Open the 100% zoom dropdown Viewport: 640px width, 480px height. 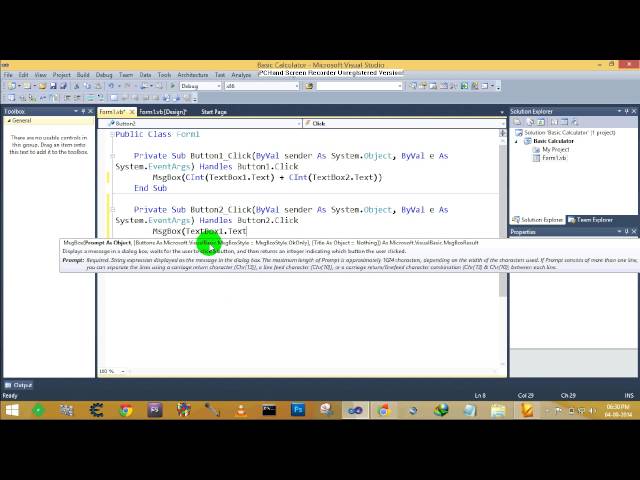click(123, 371)
